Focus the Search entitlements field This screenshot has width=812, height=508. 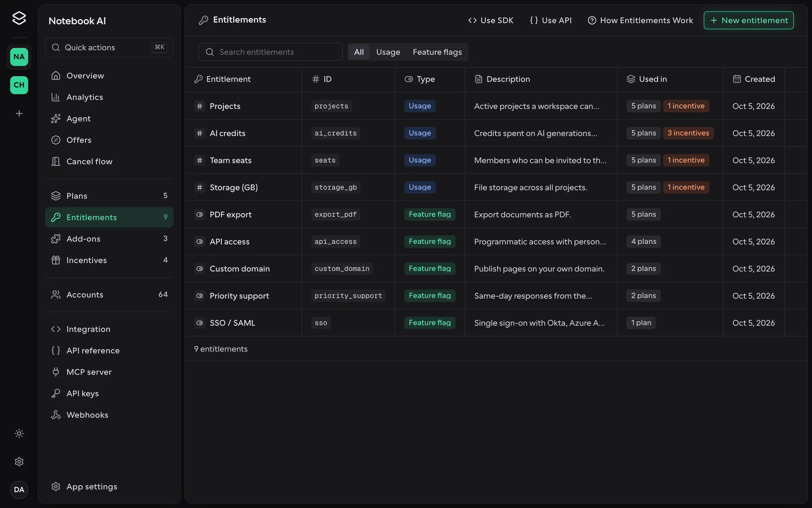(x=270, y=52)
